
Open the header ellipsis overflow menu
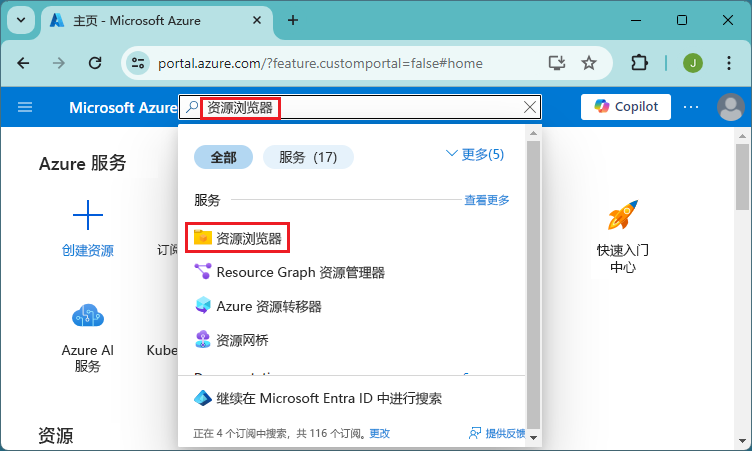(691, 107)
